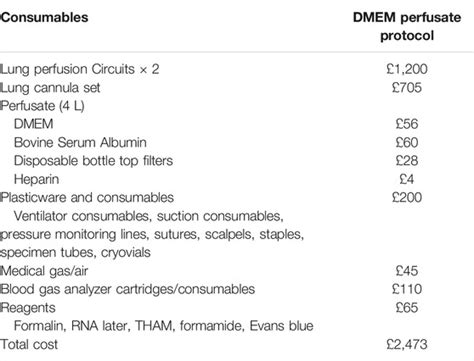Select the DMEM sub-item
Screen dimensions: 474x361
[34, 124]
